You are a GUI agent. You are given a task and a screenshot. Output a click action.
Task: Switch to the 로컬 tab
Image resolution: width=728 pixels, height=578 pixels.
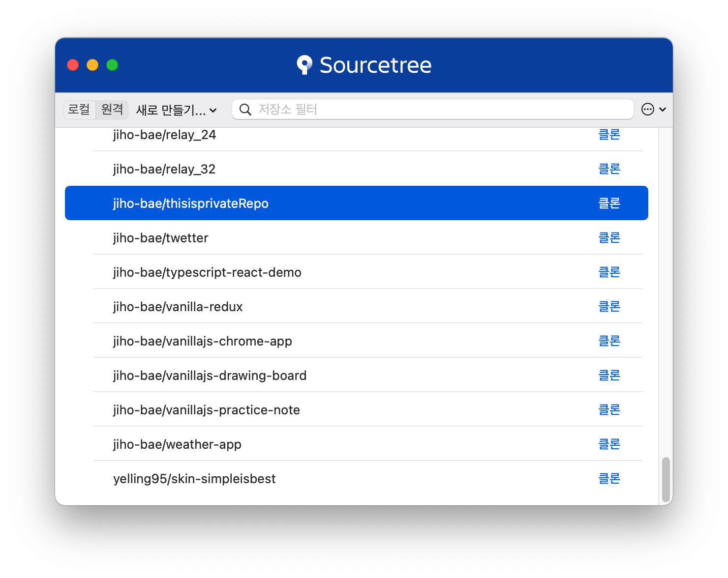pyautogui.click(x=79, y=109)
